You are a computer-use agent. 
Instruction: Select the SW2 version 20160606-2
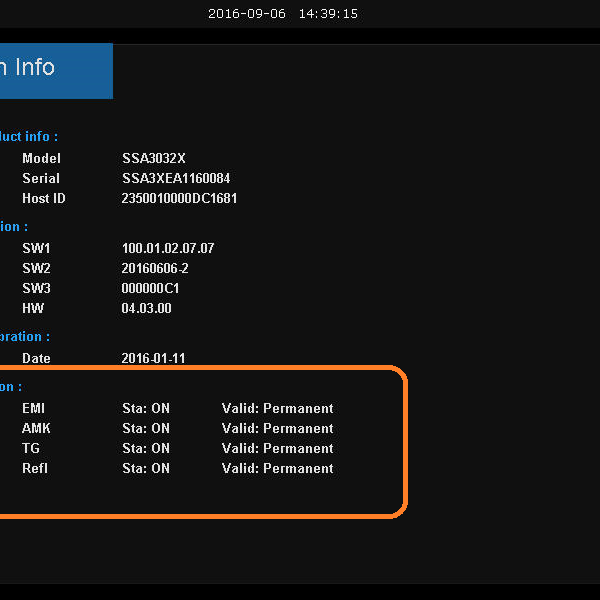155,268
